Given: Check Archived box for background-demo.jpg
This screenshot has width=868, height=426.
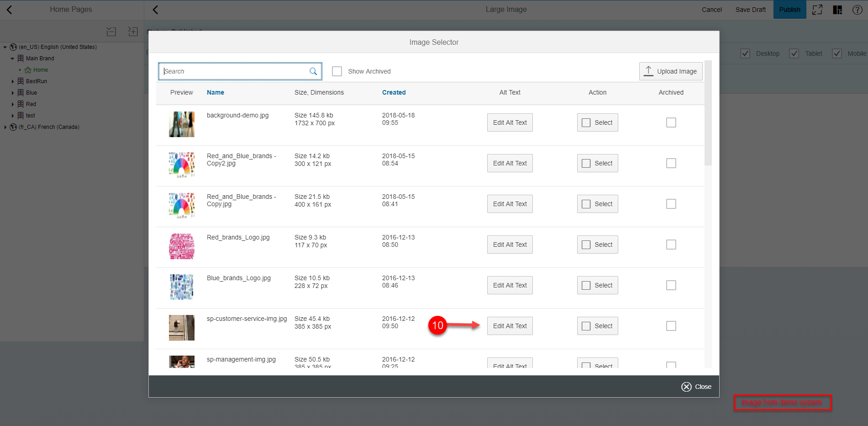Looking at the screenshot, I should click(x=671, y=122).
